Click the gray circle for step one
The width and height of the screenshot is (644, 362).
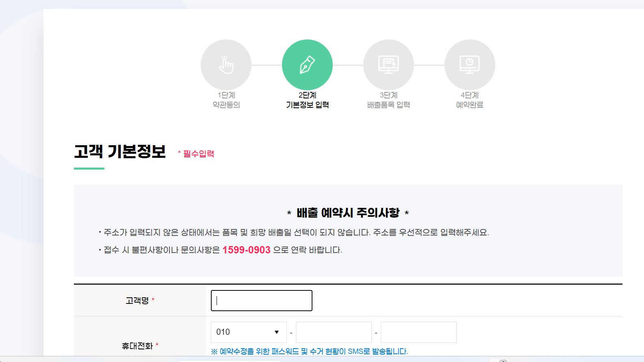(226, 64)
